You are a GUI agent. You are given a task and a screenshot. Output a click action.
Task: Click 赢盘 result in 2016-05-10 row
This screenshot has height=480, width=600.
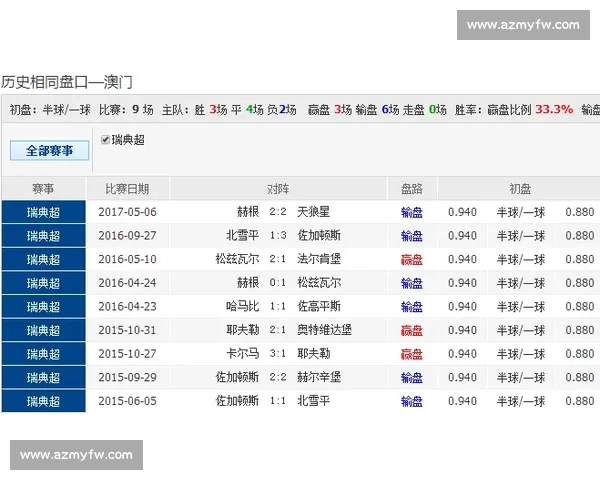[412, 260]
